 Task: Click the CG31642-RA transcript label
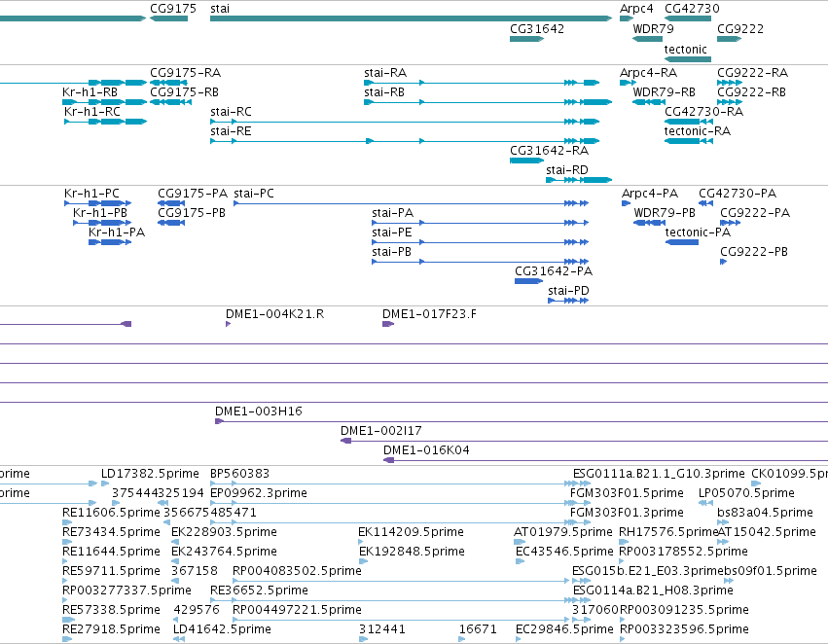click(x=549, y=151)
